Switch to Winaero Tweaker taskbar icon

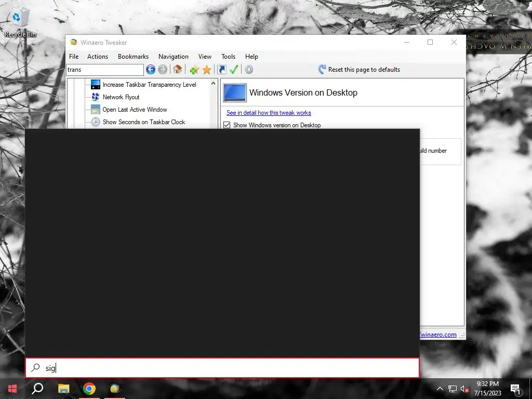coord(115,389)
